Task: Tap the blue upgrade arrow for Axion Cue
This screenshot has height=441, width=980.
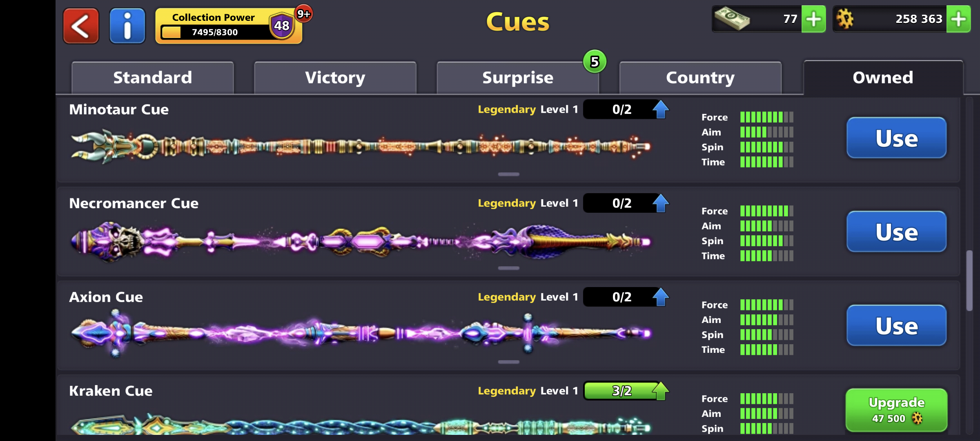Action: click(x=661, y=297)
